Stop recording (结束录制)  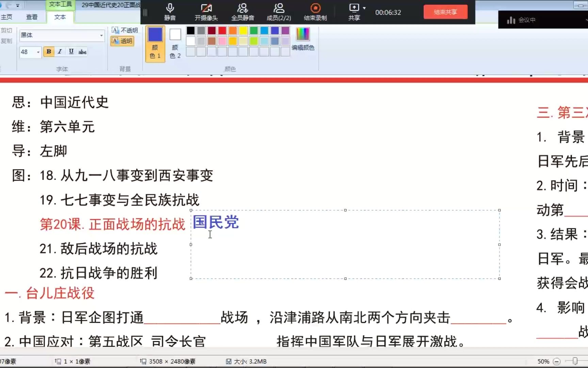pos(315,12)
